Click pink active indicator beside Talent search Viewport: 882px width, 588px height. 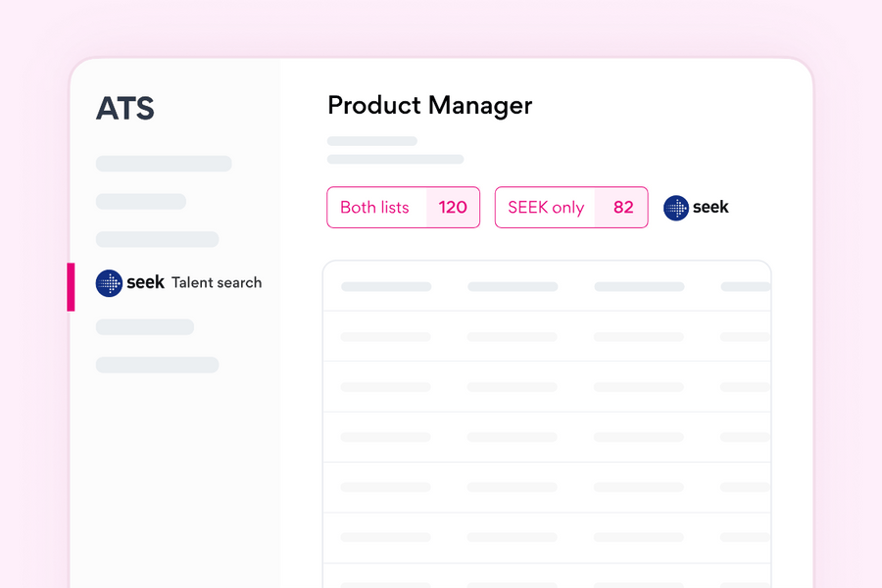pyautogui.click(x=71, y=287)
